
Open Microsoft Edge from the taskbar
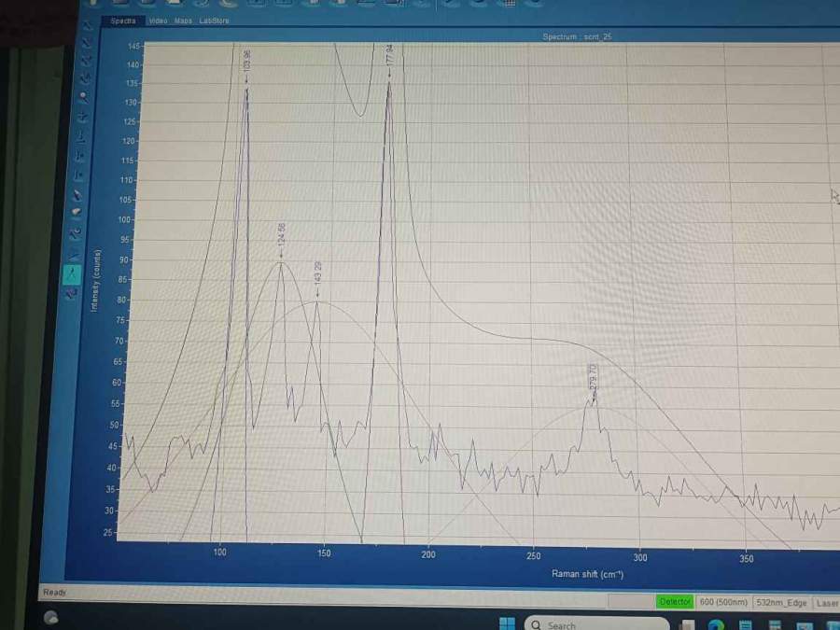point(716,624)
